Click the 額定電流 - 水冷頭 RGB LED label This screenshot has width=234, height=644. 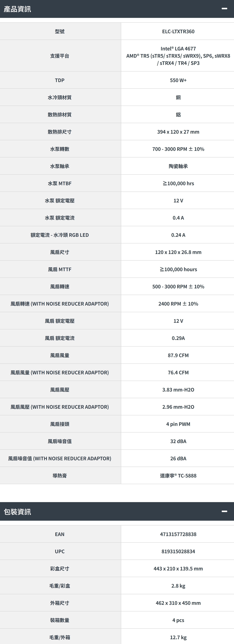(60, 235)
